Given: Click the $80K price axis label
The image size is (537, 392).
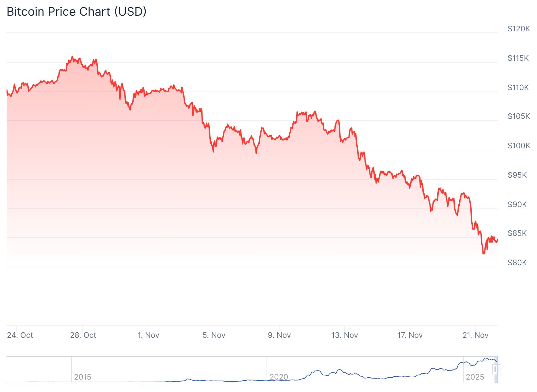Looking at the screenshot, I should pyautogui.click(x=517, y=263).
